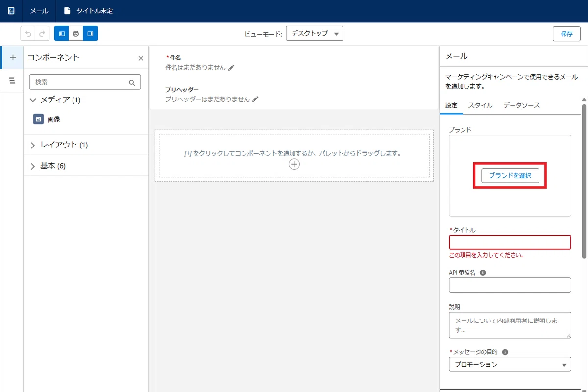Viewport: 588px width, 392px height.
Task: Click the コンポーネント 検索 search field
Action: pos(85,82)
